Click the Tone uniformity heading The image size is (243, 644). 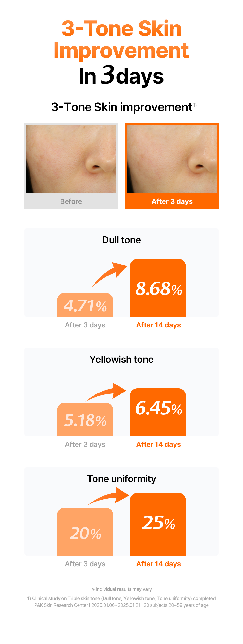121,479
